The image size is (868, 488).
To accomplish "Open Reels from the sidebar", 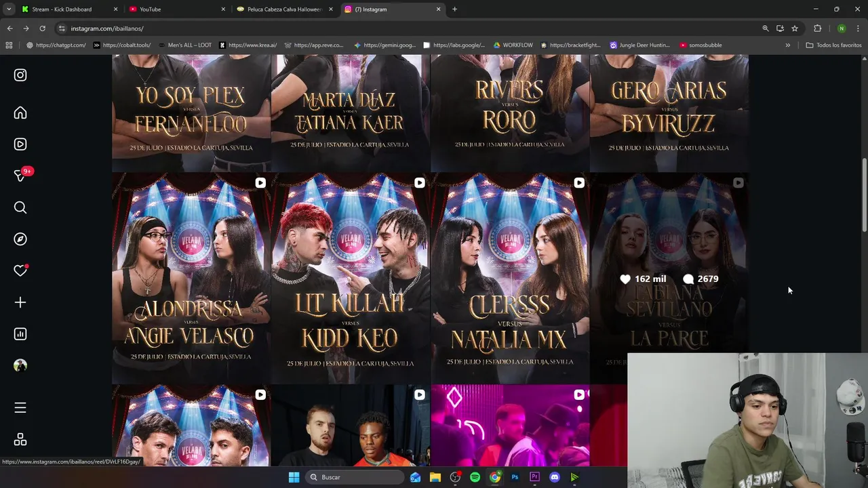I will pos(20,144).
